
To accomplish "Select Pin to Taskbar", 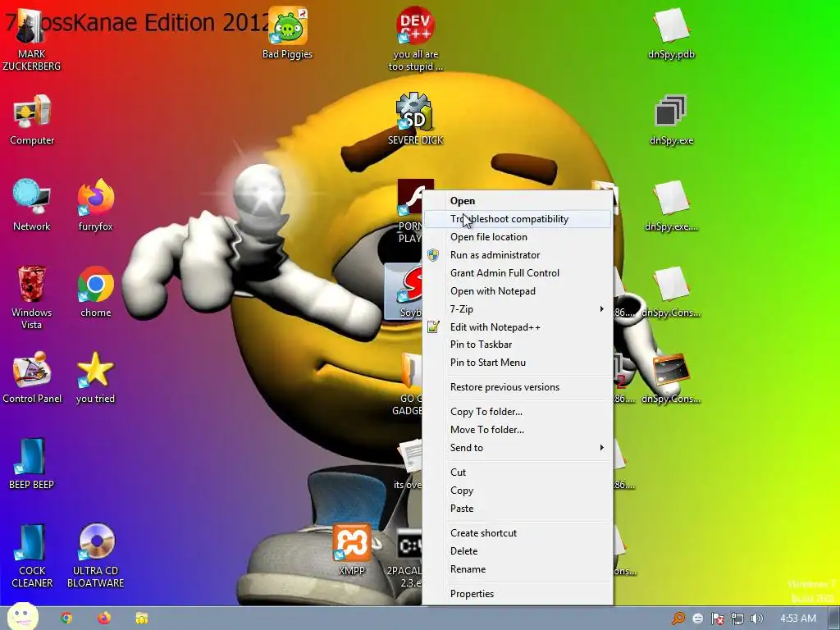I will [518, 345].
